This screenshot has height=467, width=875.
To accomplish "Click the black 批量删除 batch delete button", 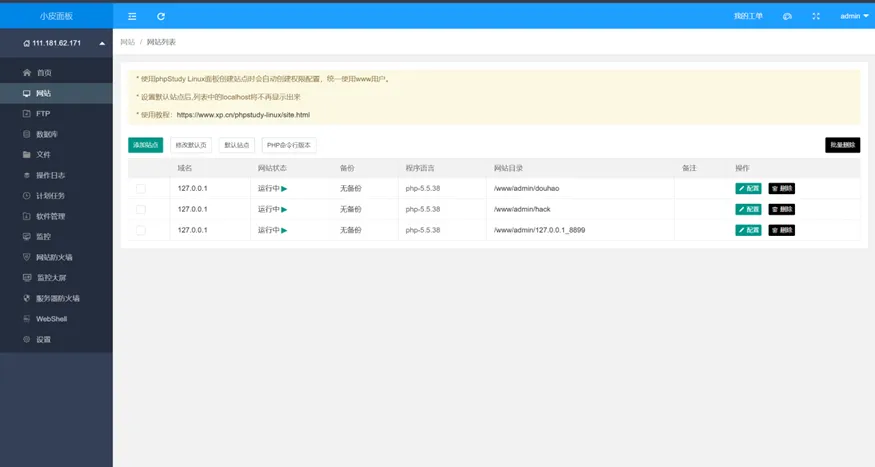I will coord(842,145).
